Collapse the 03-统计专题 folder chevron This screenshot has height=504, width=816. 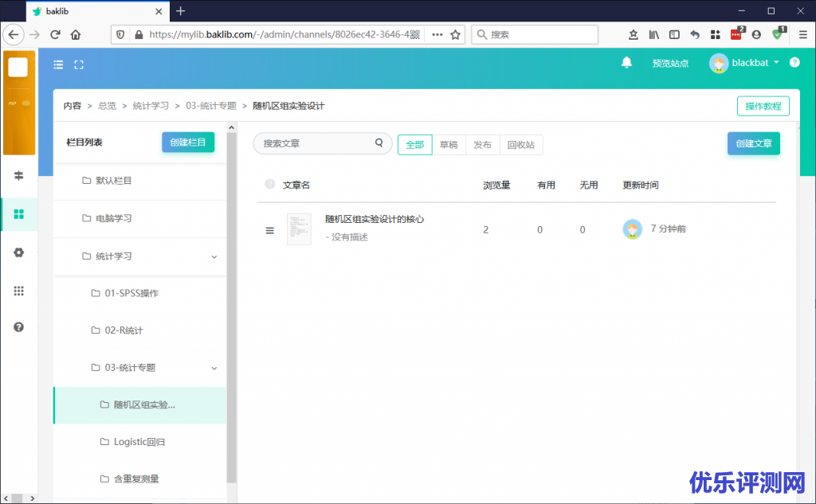(214, 368)
